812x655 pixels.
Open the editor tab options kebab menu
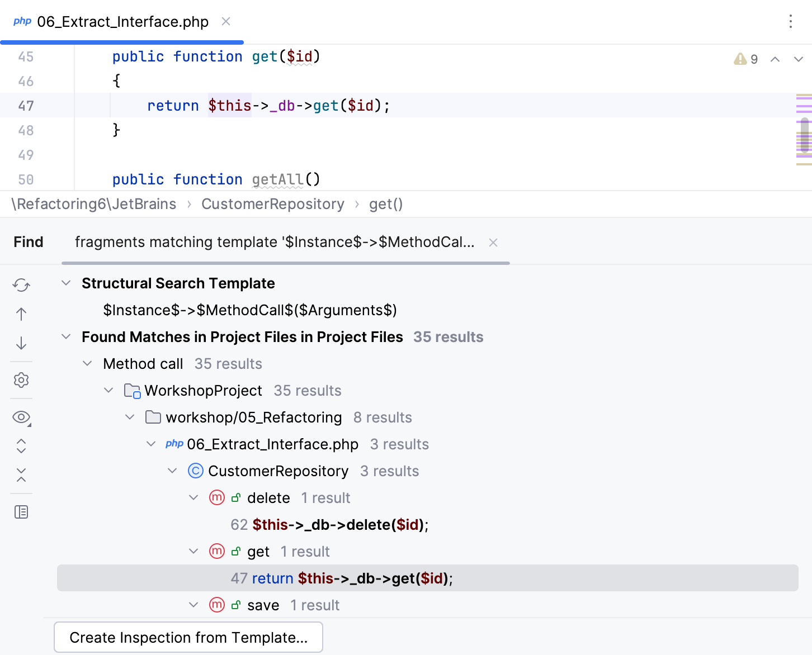click(790, 22)
